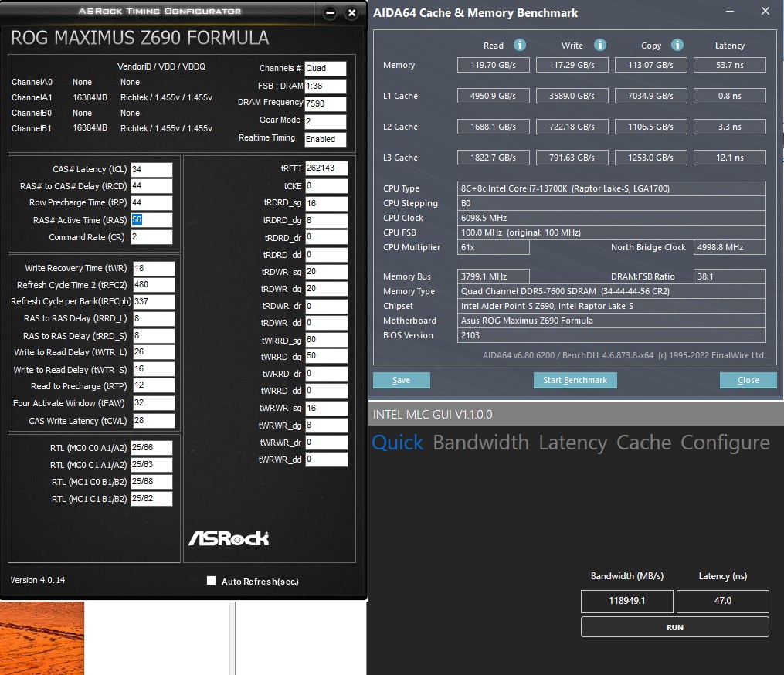Click the Gear Mode field
Image resolution: width=784 pixels, height=675 pixels.
click(325, 121)
